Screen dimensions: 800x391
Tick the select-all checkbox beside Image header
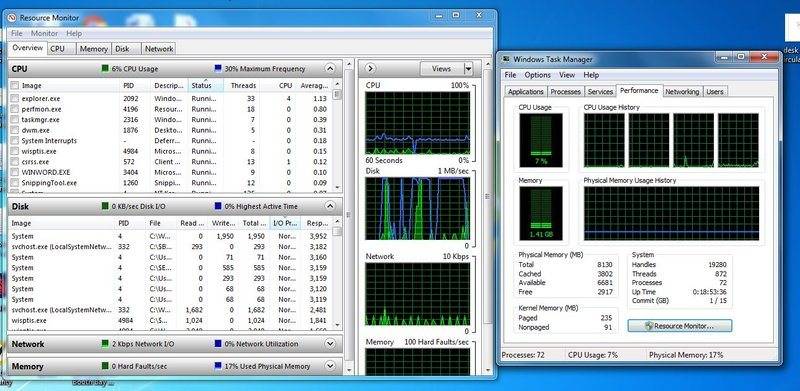pyautogui.click(x=15, y=86)
